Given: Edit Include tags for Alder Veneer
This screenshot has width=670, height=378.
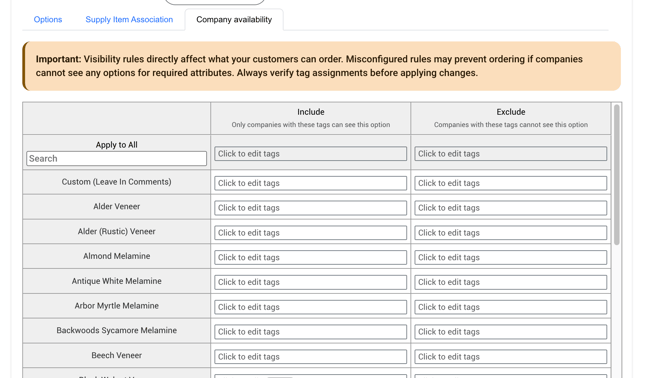Looking at the screenshot, I should tap(311, 208).
